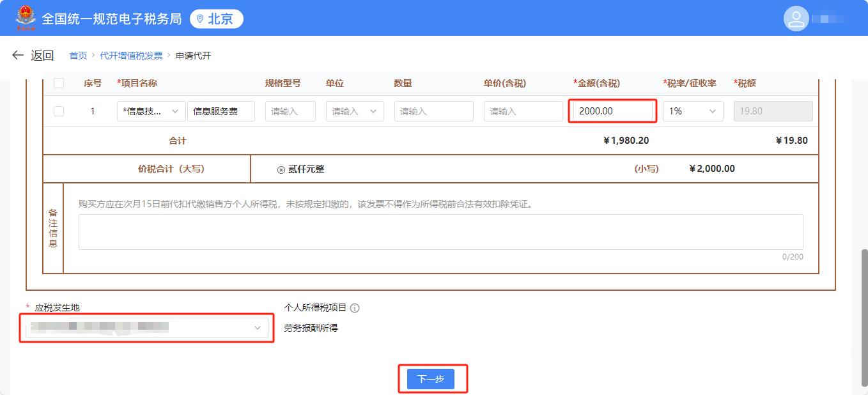Click the clear icon before 贰仟元整
Screen dimensions: 868x395
[281, 169]
